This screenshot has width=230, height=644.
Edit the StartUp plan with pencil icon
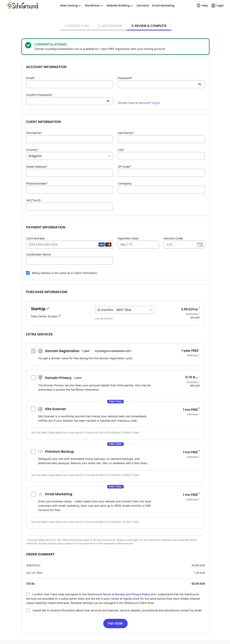click(48, 309)
